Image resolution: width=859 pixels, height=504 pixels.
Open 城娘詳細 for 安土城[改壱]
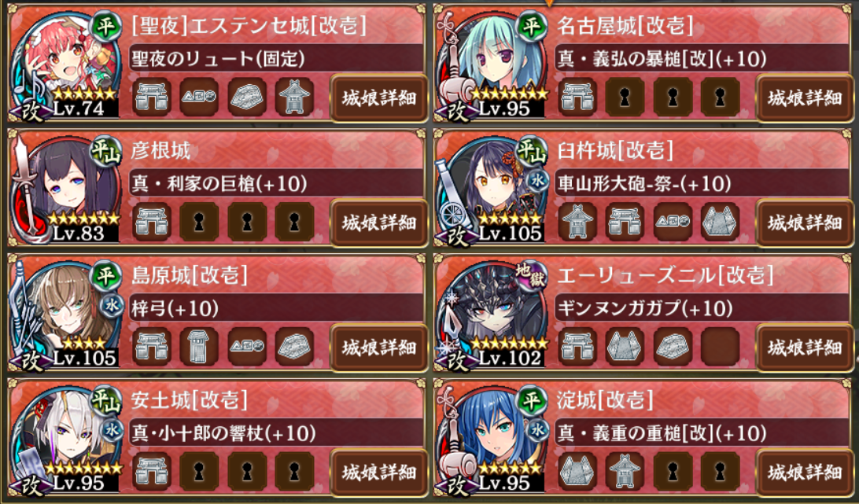[x=378, y=473]
